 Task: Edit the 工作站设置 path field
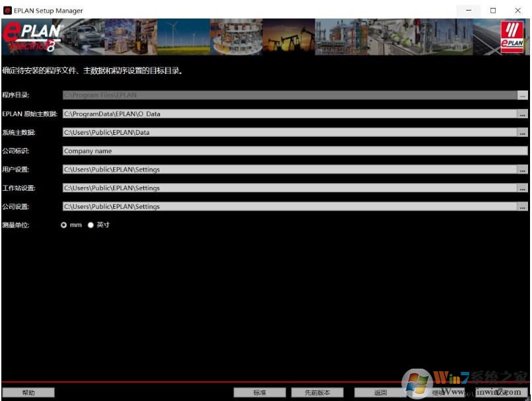(x=289, y=188)
